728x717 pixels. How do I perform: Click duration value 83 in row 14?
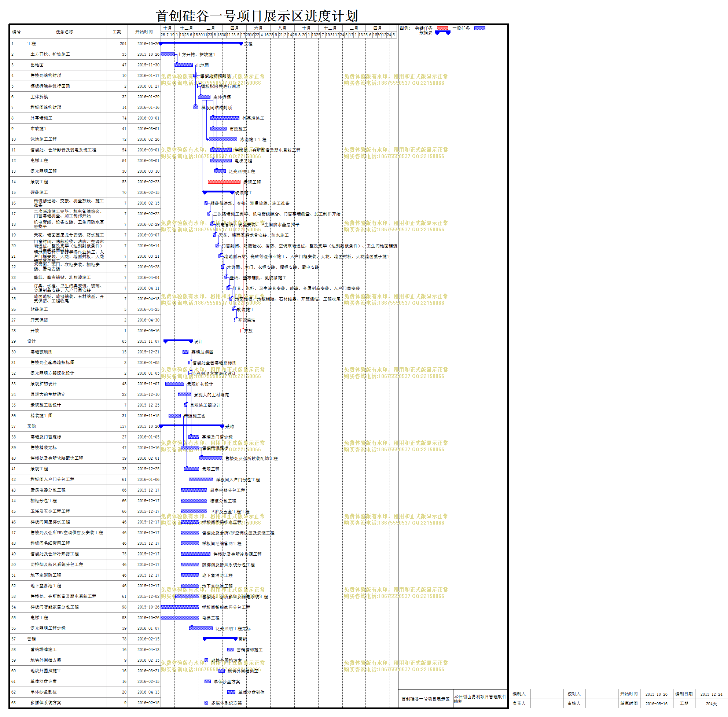pyautogui.click(x=124, y=182)
